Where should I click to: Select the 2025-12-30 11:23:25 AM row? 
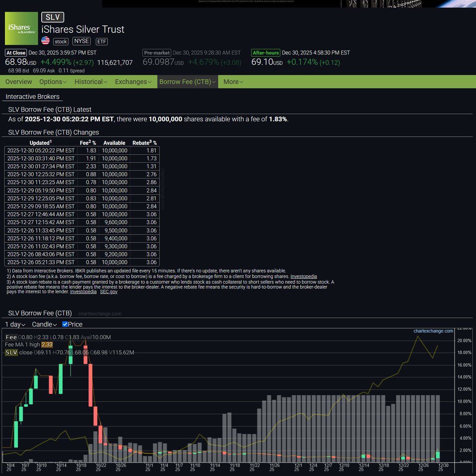(x=82, y=182)
